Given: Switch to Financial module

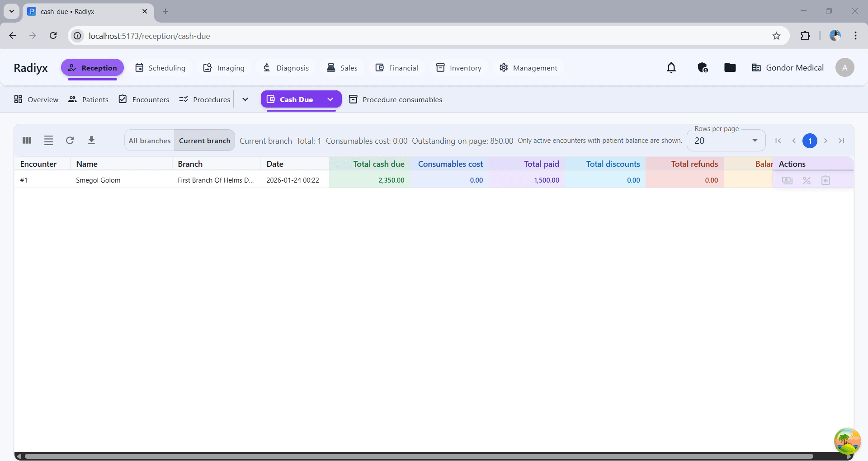Looking at the screenshot, I should point(397,68).
